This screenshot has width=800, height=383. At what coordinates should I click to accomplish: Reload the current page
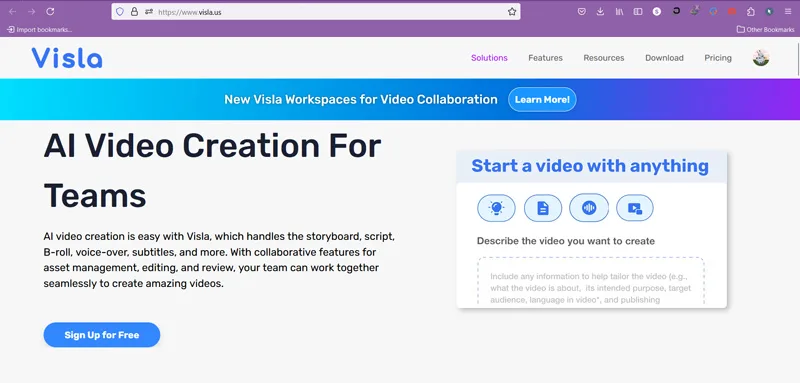click(x=50, y=11)
